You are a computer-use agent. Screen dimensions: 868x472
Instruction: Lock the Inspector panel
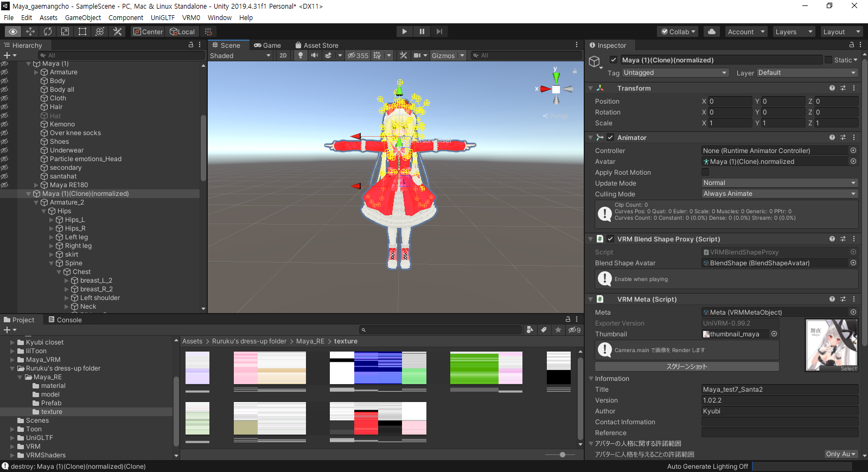pyautogui.click(x=852, y=45)
